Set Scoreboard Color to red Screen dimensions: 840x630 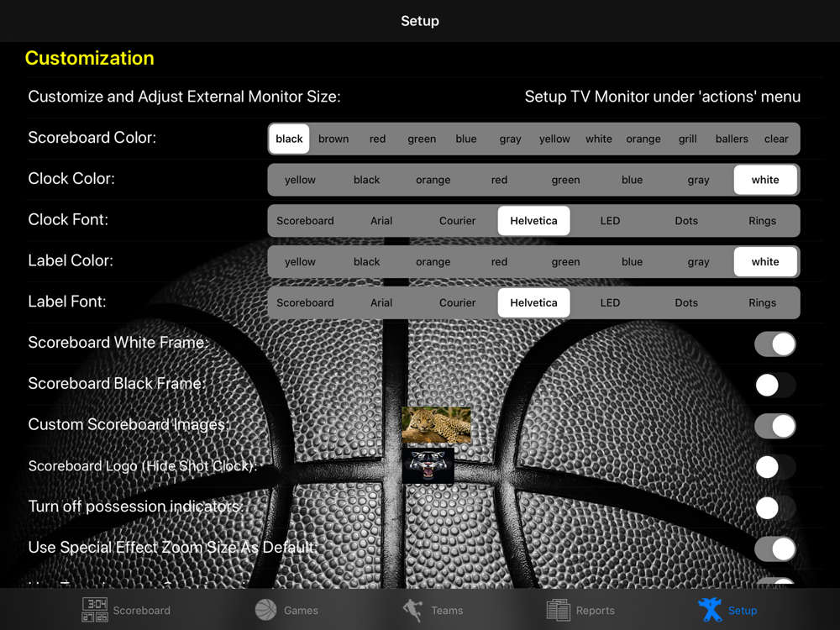click(x=378, y=139)
